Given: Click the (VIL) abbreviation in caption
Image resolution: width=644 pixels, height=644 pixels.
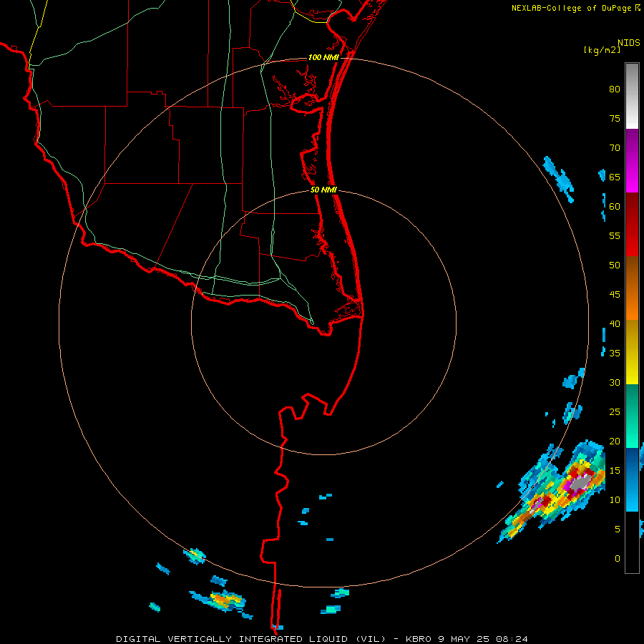Looking at the screenshot, I should coord(370,639).
